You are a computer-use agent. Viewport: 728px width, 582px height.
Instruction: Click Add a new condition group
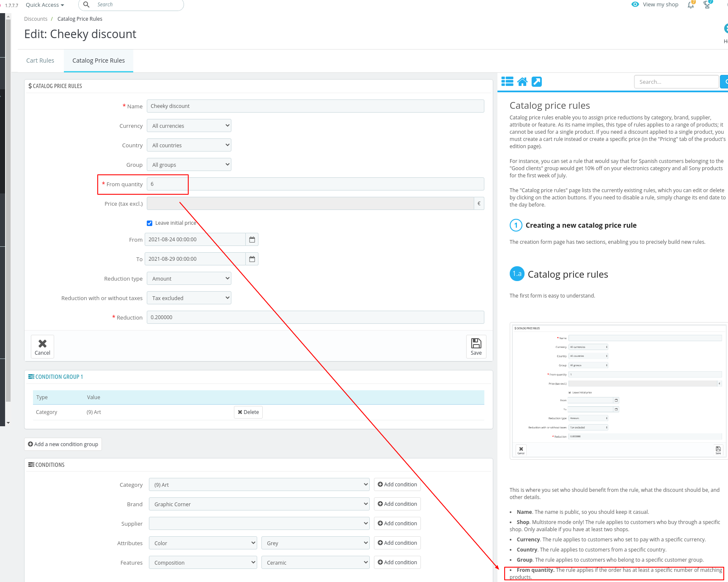pyautogui.click(x=63, y=444)
